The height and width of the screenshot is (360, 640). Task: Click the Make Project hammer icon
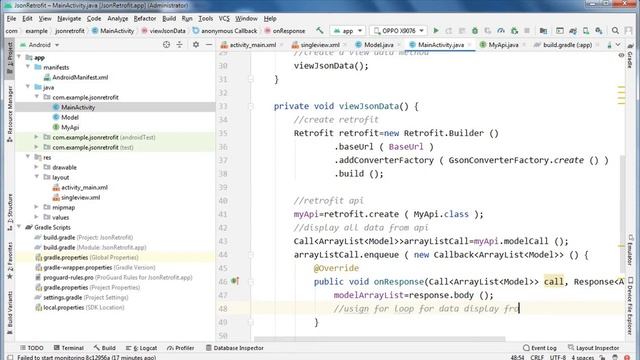pos(320,31)
